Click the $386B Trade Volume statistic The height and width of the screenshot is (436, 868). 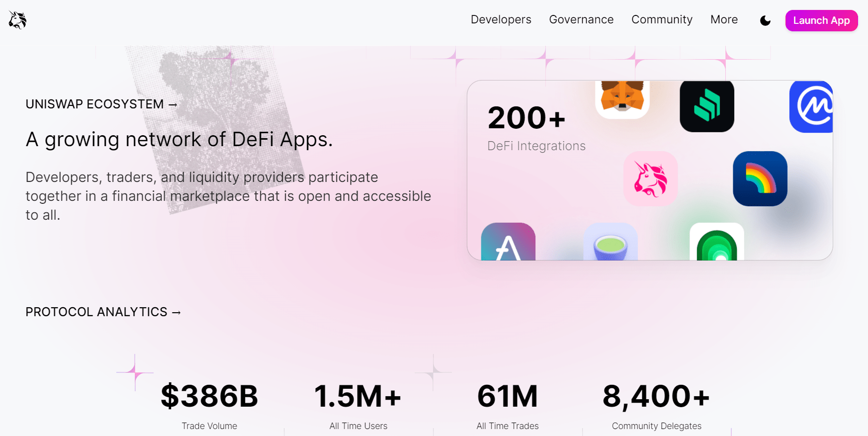[209, 397]
